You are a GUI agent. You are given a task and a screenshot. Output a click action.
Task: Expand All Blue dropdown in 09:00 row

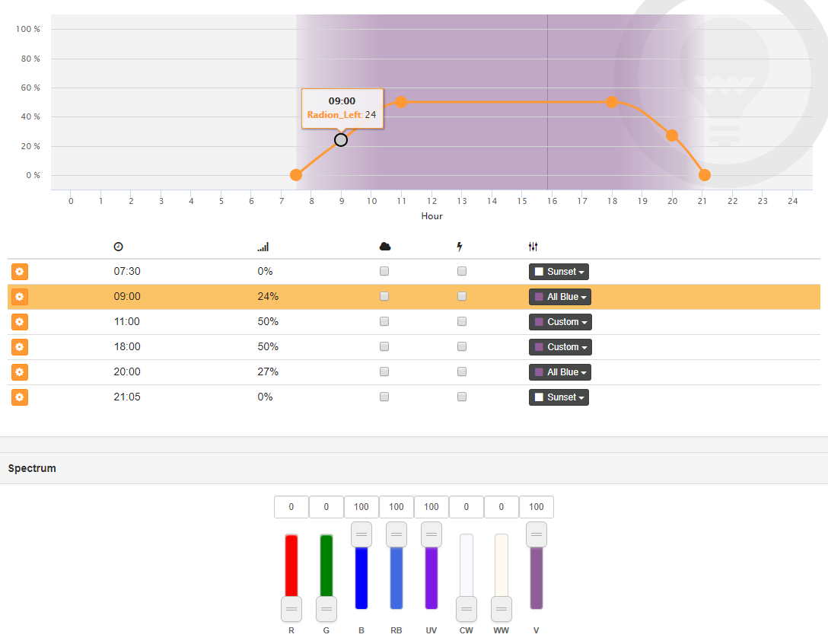(559, 297)
